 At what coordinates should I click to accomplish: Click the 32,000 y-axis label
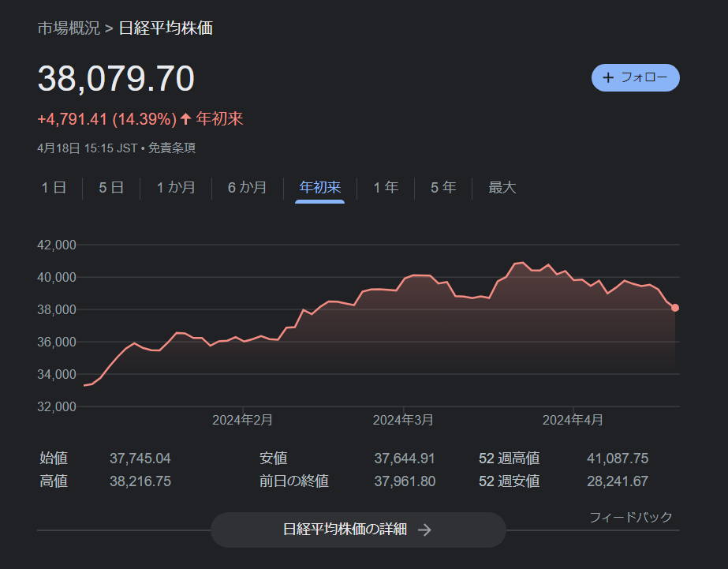[x=57, y=407]
